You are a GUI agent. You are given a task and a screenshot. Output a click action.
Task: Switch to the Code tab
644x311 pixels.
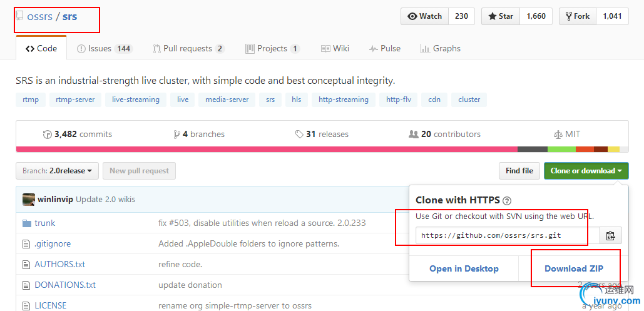(41, 48)
